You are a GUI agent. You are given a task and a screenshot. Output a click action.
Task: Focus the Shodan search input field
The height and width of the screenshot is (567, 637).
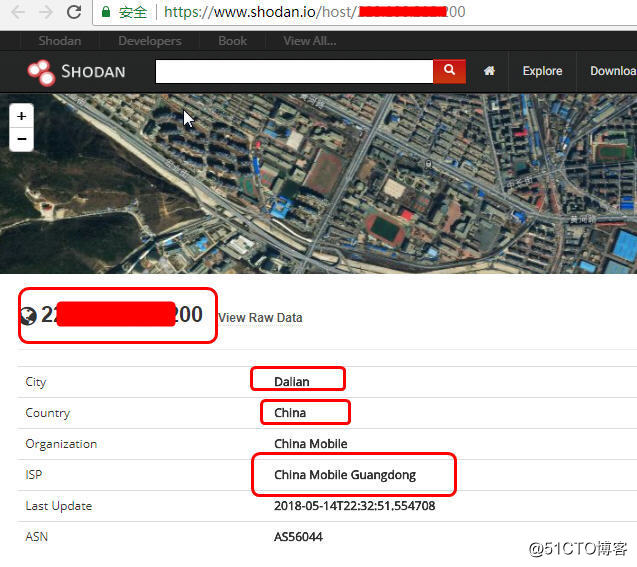(x=294, y=71)
